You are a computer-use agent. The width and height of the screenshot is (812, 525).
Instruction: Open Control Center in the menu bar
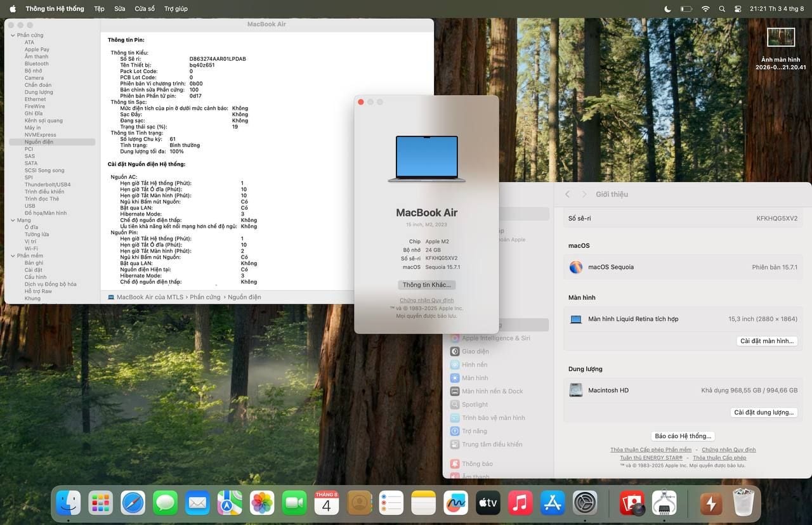738,9
